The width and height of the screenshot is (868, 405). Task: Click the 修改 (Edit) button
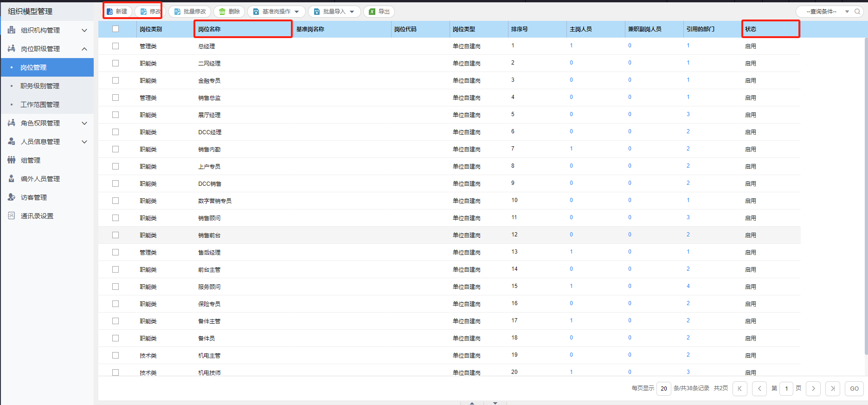click(150, 12)
